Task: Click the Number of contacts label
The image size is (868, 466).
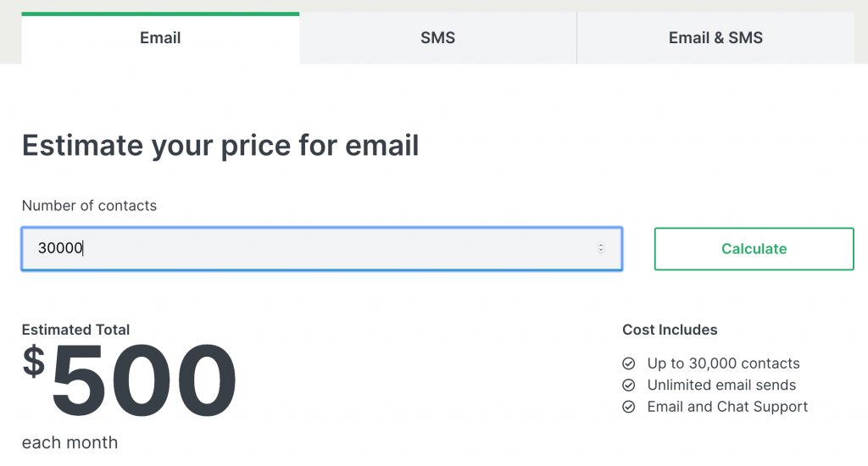Action: [x=89, y=206]
